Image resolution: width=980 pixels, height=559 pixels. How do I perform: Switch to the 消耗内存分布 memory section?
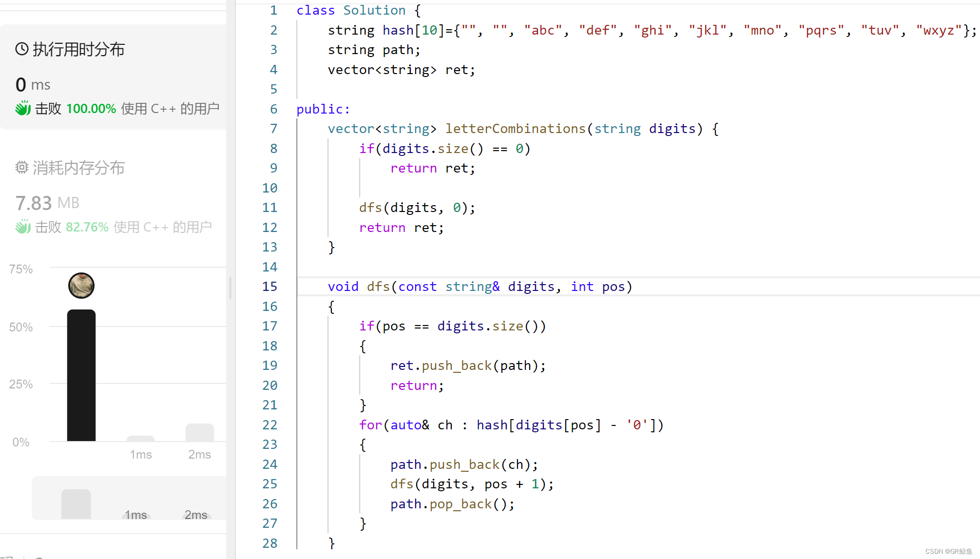(78, 168)
